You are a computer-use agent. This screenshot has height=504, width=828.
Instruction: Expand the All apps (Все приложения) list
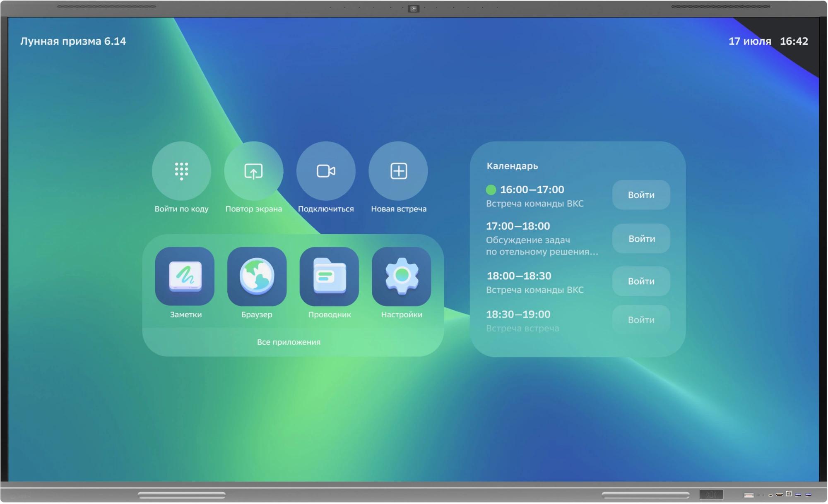289,342
